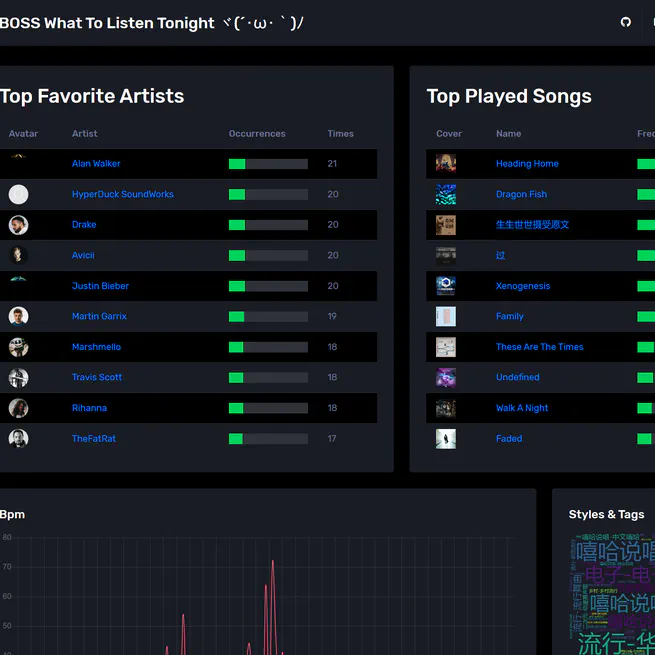Click Drake's avatar image
Image resolution: width=655 pixels, height=655 pixels.
tap(19, 225)
